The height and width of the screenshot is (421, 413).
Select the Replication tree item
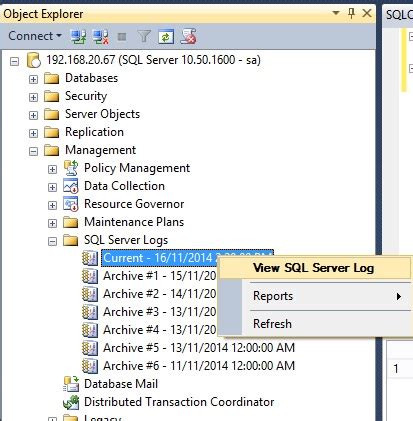coord(94,132)
